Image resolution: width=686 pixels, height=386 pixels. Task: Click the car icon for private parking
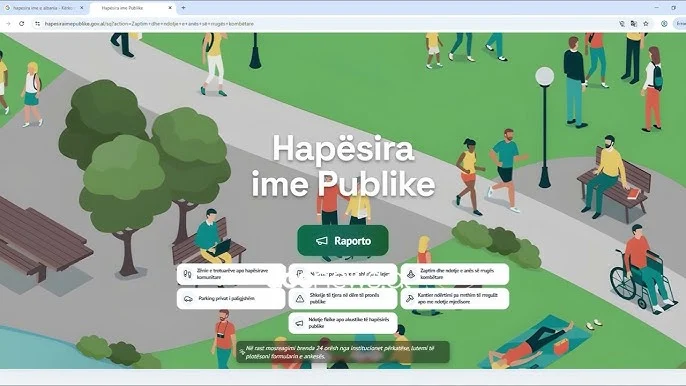(188, 298)
